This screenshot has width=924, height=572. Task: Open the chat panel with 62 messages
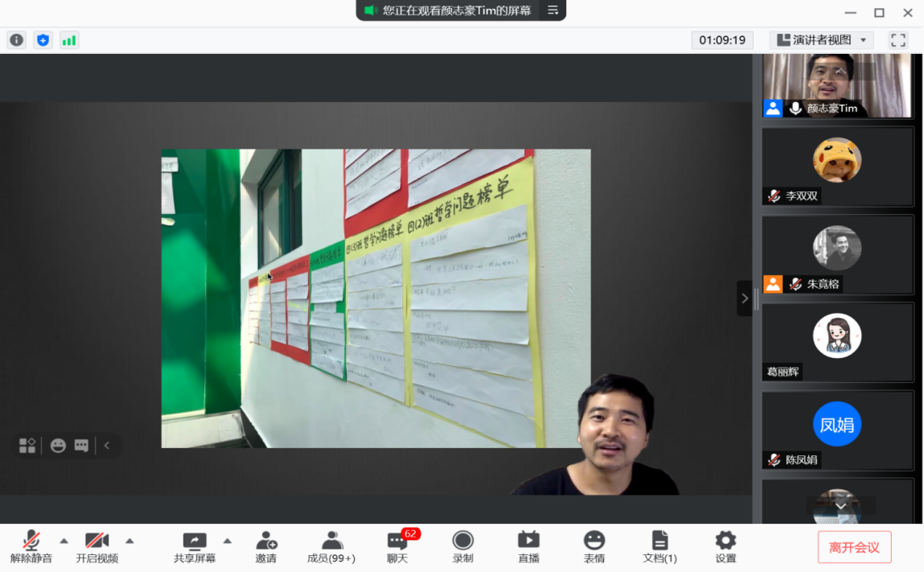coord(397,547)
